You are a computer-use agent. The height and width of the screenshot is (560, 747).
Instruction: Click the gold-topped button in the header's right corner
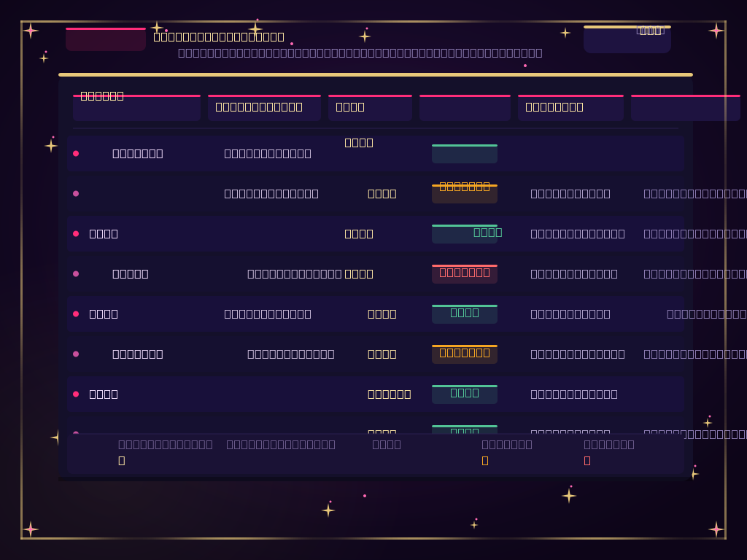627,39
